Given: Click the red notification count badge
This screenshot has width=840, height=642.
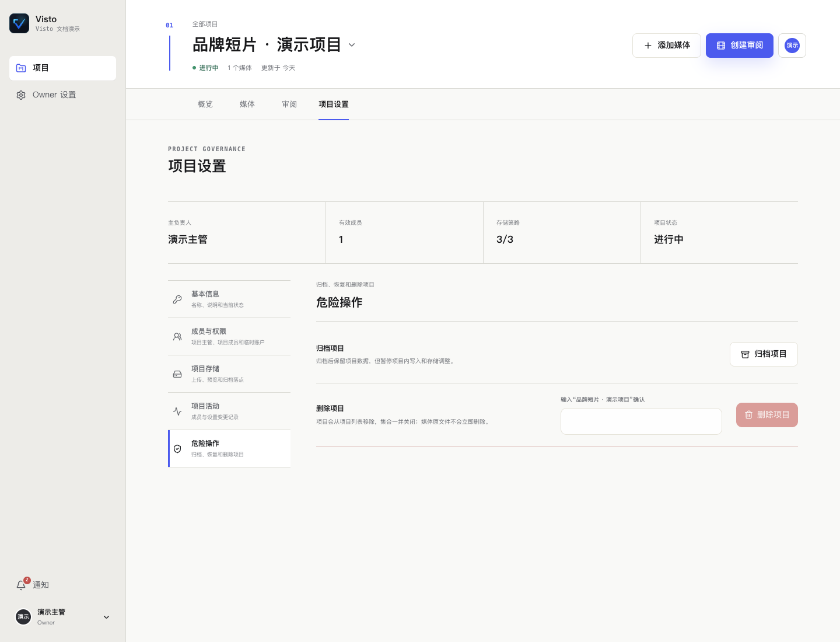Looking at the screenshot, I should [x=27, y=580].
